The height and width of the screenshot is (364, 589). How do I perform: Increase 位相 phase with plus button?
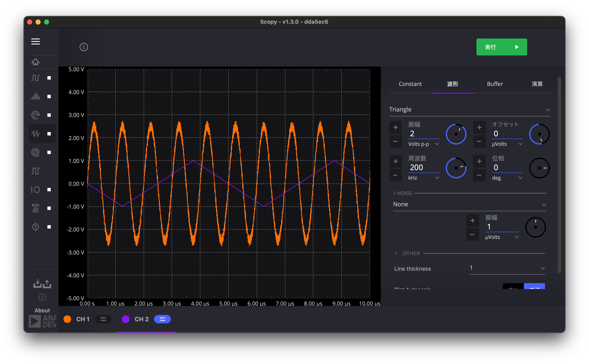(479, 161)
